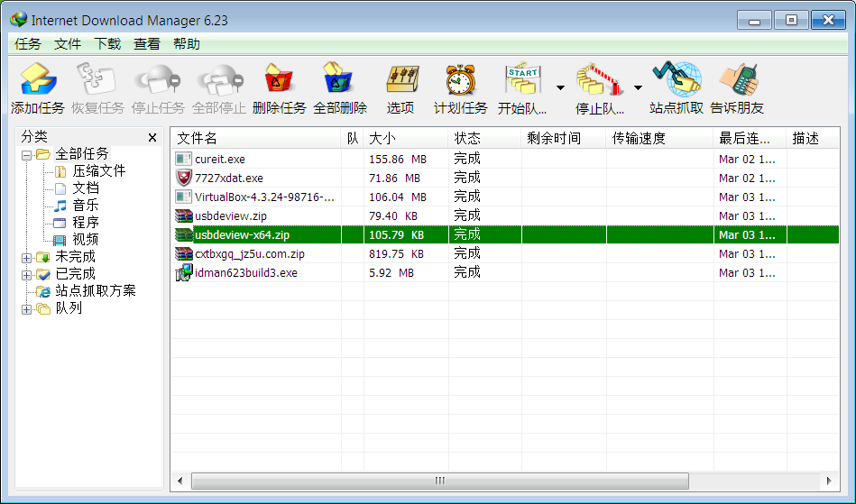
Task: Click shield icon of 7727xdat.exe
Action: (183, 178)
